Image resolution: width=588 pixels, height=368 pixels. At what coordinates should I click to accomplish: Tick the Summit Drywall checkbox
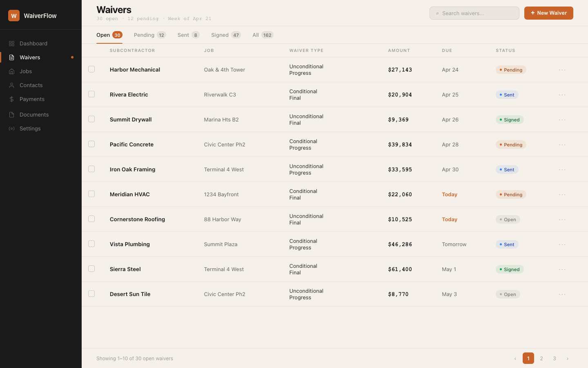(x=91, y=119)
